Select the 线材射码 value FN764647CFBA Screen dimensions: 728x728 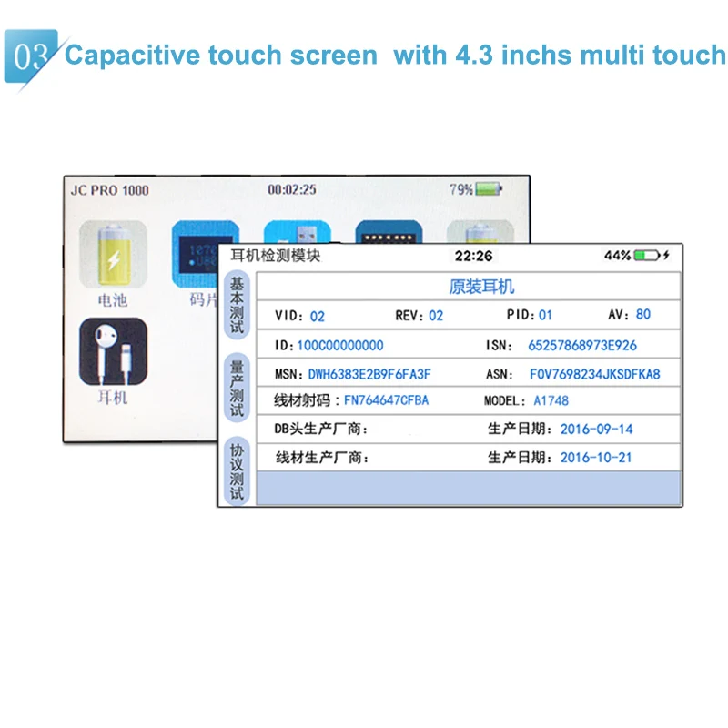386,400
